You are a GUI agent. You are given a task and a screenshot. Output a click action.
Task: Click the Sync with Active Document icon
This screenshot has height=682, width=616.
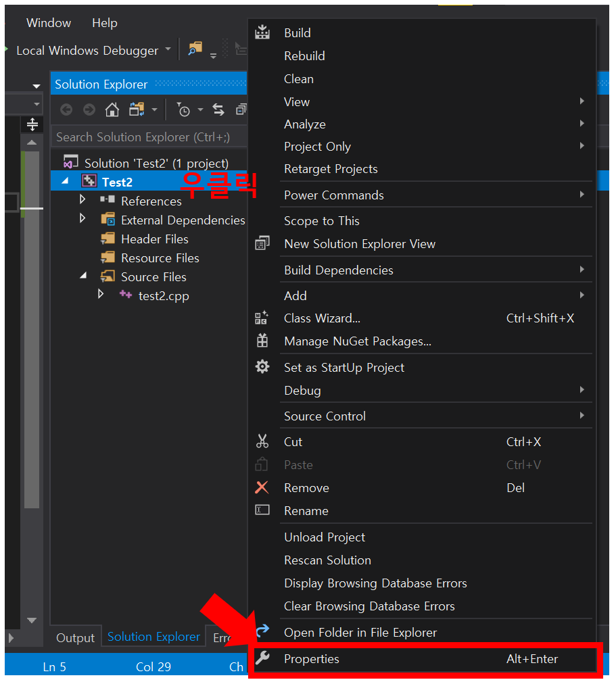218,109
